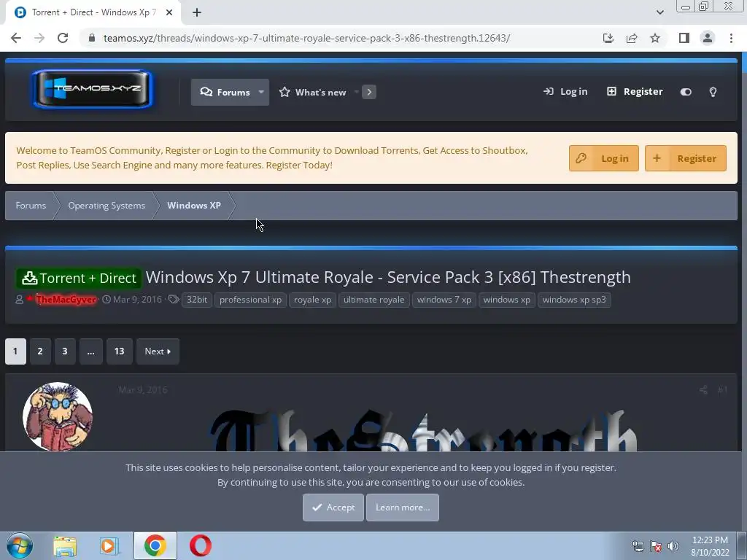747x560 pixels.
Task: Open the Operating Systems breadcrumb
Action: [x=107, y=206]
